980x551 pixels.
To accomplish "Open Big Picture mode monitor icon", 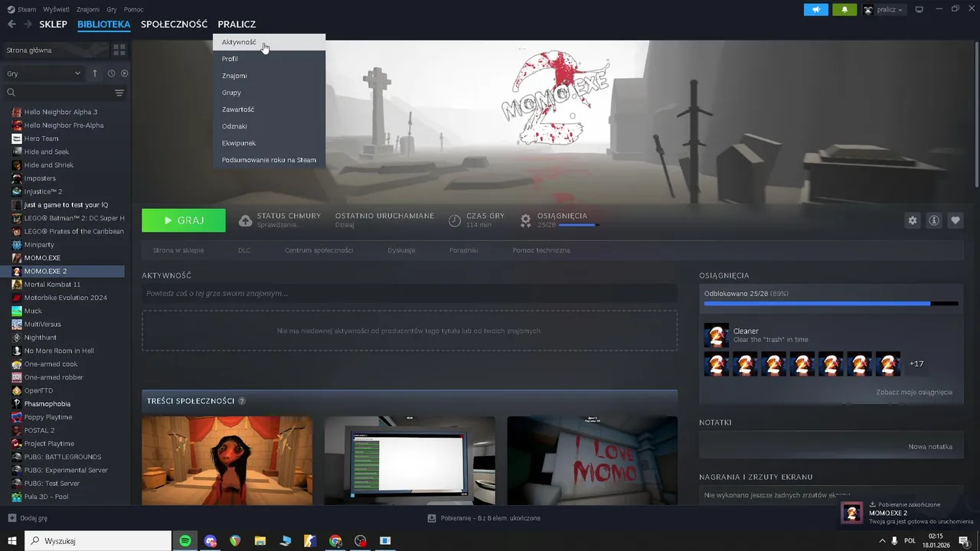I will click(x=920, y=10).
